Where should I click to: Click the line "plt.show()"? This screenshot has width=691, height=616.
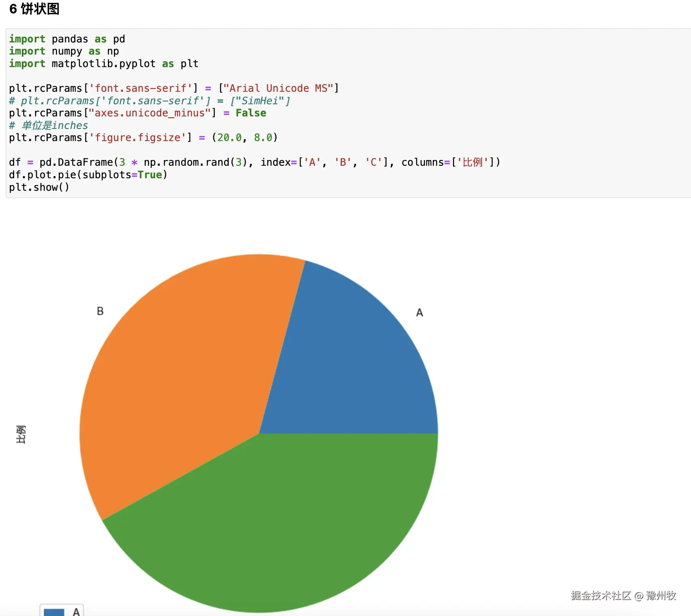pyautogui.click(x=39, y=188)
